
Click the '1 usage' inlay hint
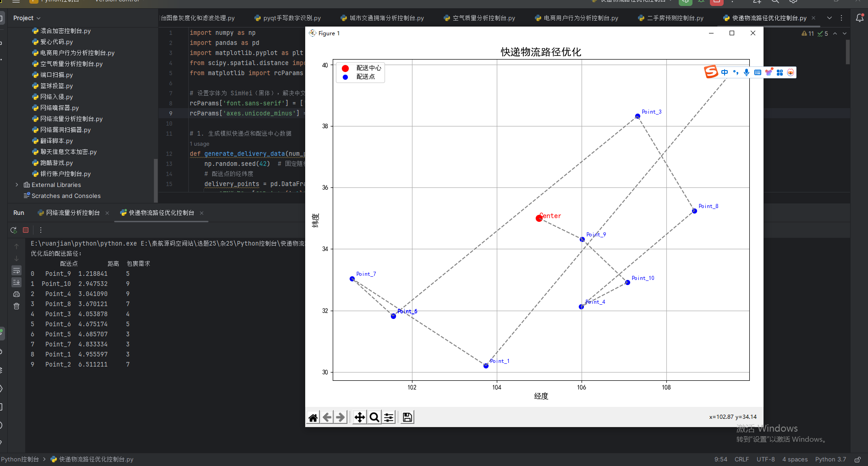click(199, 144)
